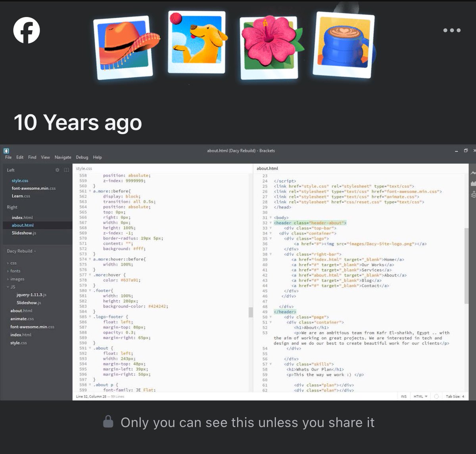Open the Debug menu
Screen dimensions: 476x454
[x=82, y=157]
